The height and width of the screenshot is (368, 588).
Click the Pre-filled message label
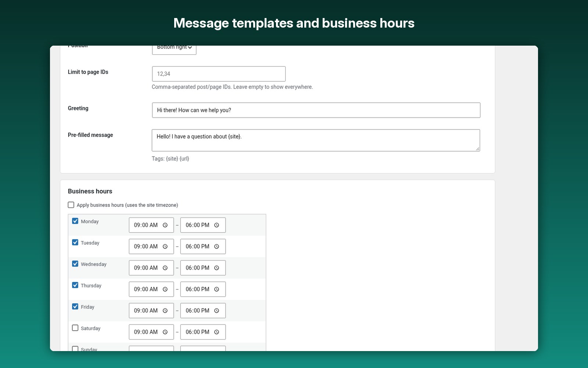(x=90, y=135)
